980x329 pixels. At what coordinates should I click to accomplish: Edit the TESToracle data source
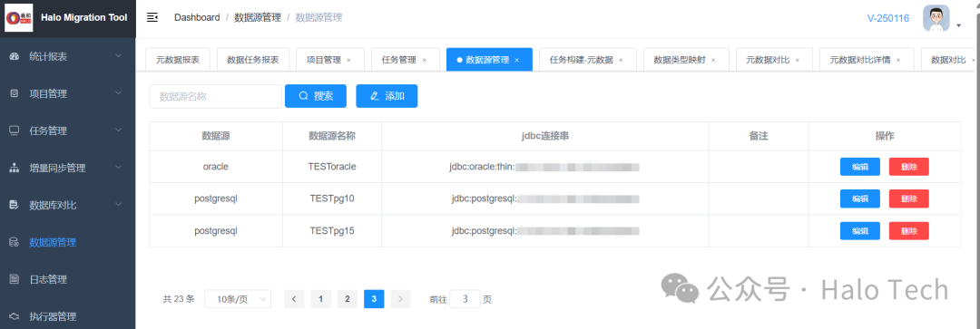[x=860, y=167]
